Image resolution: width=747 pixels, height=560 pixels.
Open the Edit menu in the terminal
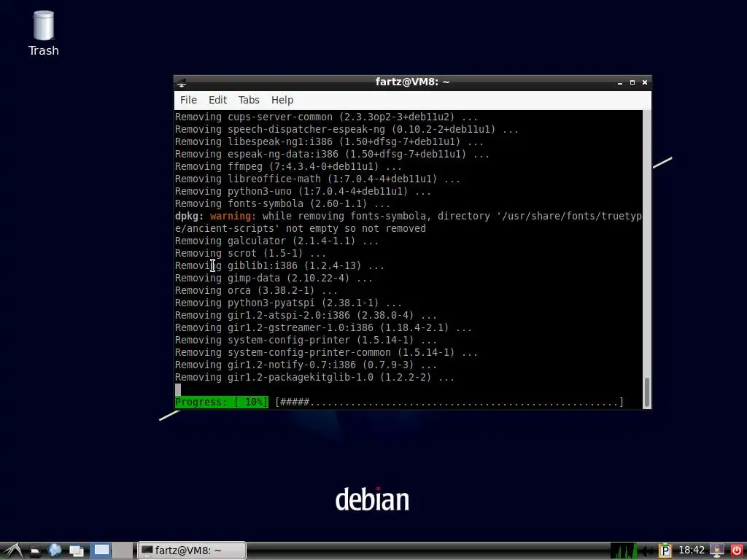[217, 100]
